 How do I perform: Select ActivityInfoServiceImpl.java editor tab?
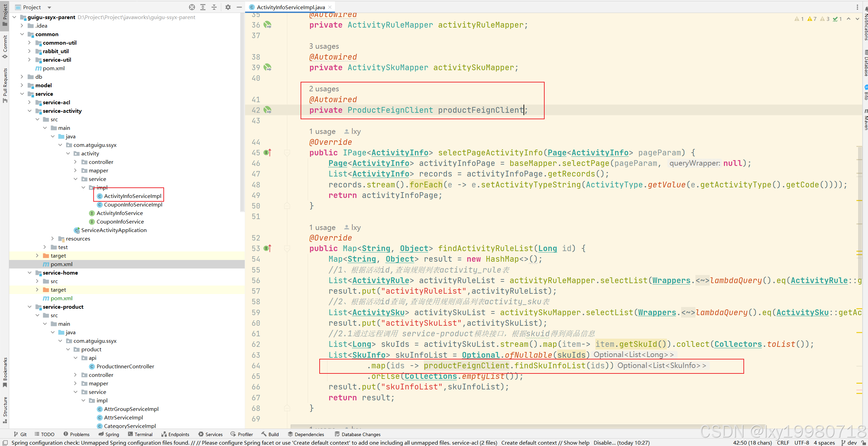tap(290, 7)
